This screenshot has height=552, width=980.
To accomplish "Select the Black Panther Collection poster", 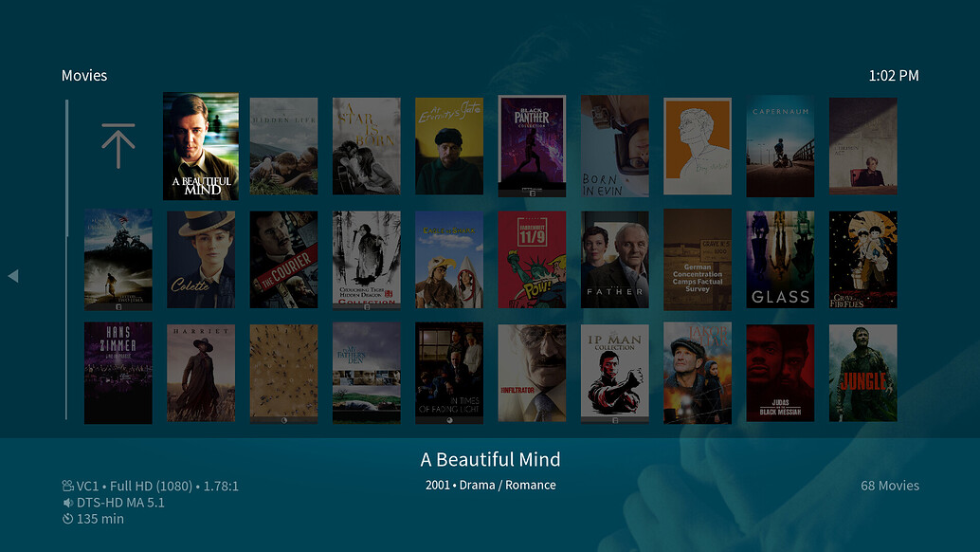I will click(532, 146).
